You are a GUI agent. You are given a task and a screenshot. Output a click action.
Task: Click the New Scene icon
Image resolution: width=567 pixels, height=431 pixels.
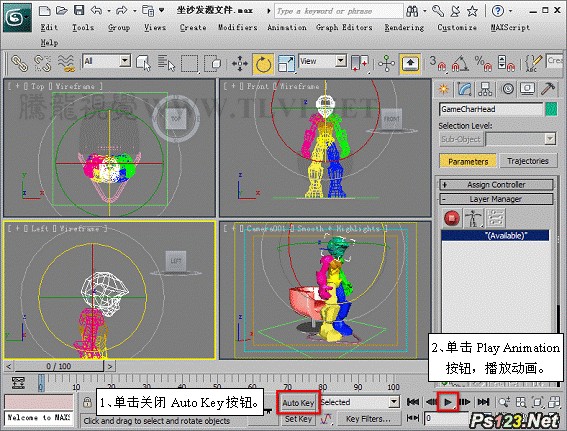click(44, 10)
